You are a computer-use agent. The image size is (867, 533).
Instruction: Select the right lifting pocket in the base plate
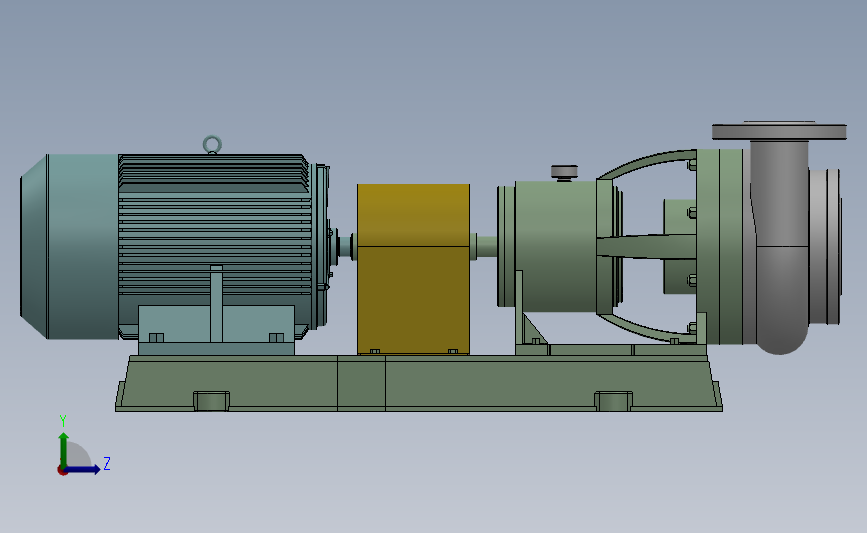(x=613, y=401)
